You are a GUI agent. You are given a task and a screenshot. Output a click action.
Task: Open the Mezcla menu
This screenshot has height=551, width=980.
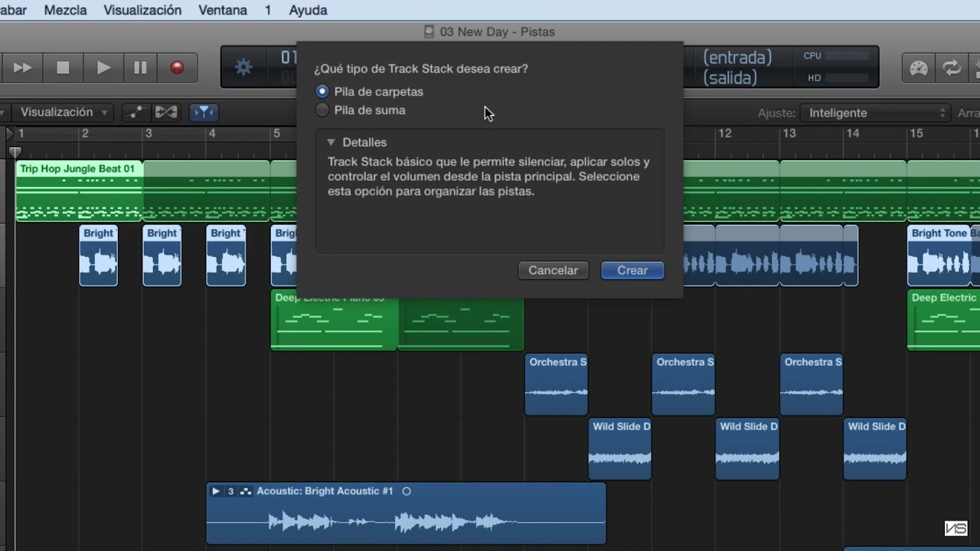tap(65, 10)
